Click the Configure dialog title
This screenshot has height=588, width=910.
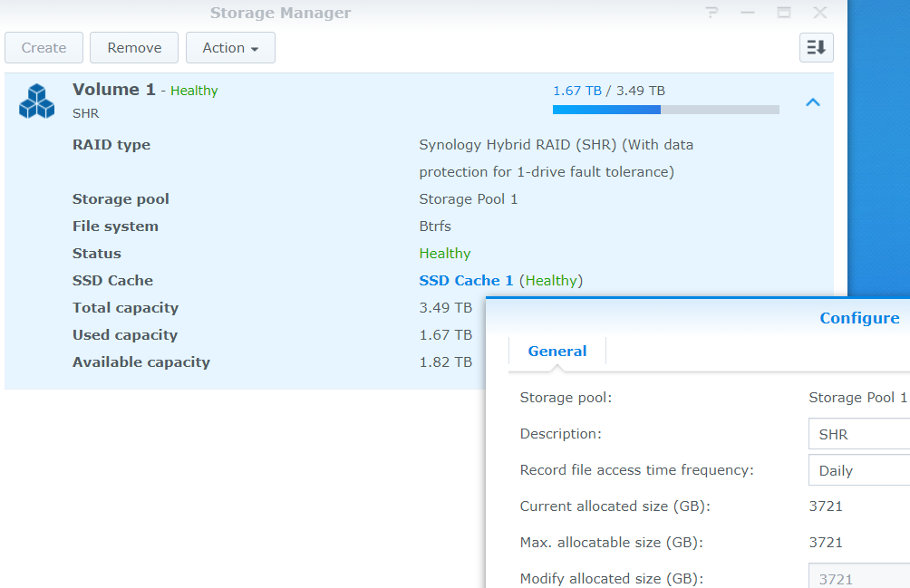click(859, 318)
